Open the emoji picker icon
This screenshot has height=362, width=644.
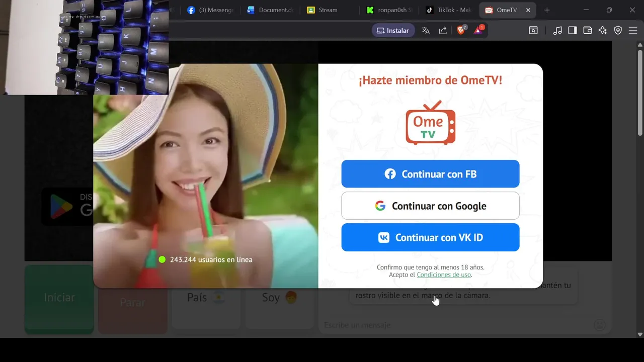[x=599, y=325]
